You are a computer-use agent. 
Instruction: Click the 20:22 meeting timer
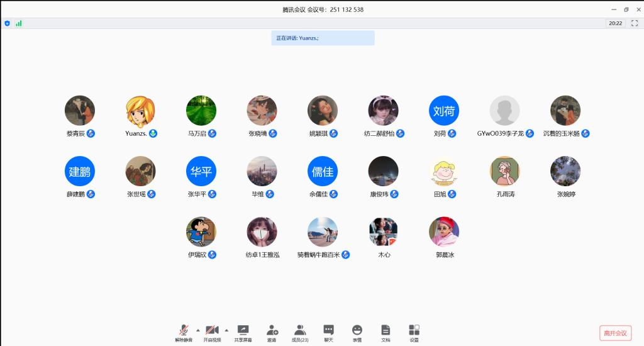(615, 23)
